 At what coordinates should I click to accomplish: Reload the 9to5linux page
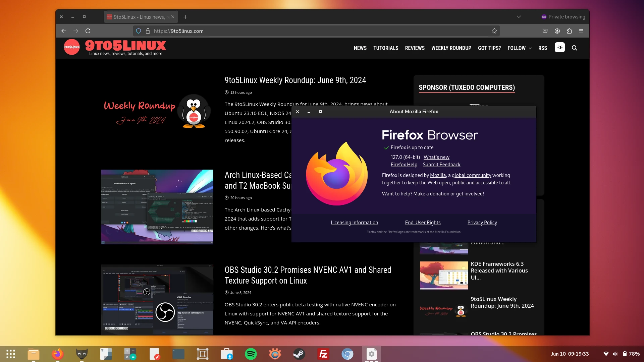[x=88, y=31]
